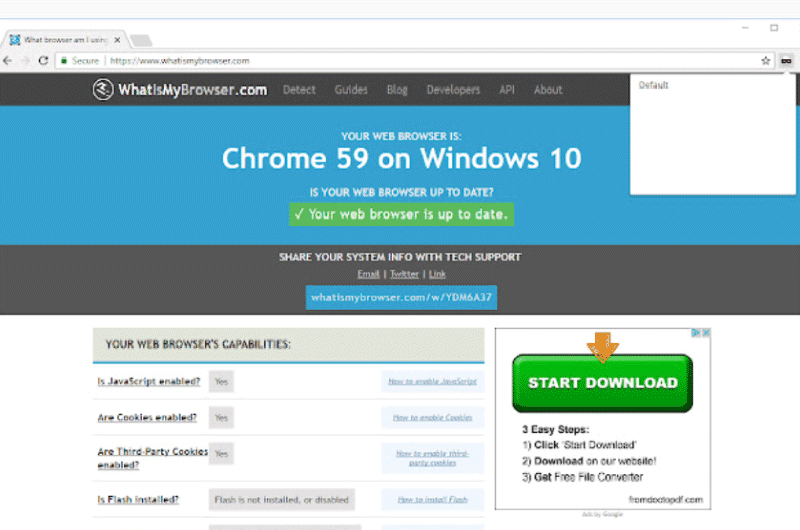Click the Yes value for Cookies enabled
800x530 pixels.
point(221,418)
